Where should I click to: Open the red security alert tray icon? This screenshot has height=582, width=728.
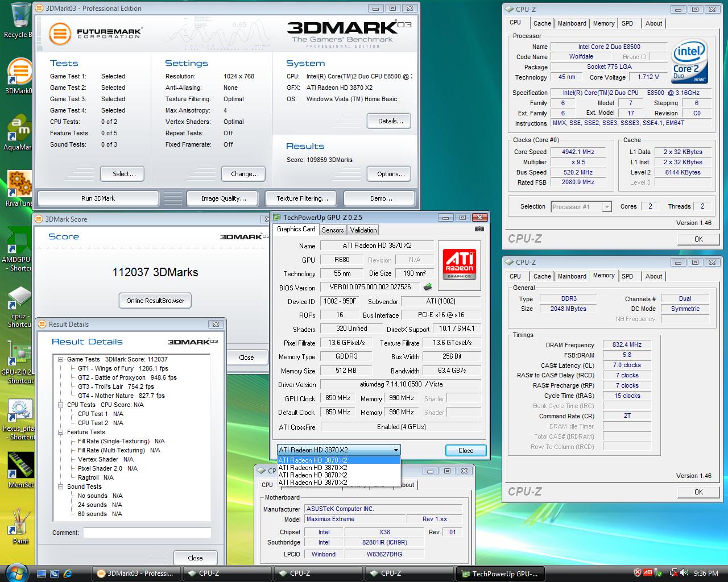click(638, 573)
